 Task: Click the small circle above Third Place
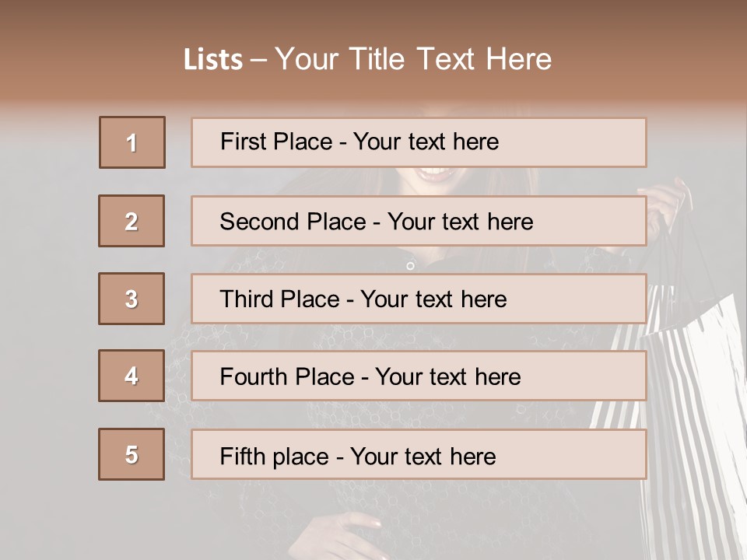coord(410,266)
